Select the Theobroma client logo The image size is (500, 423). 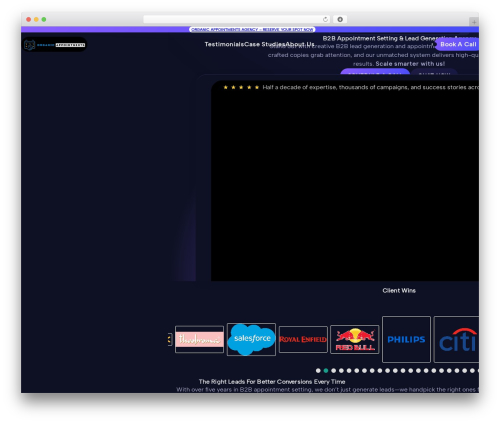click(x=199, y=339)
